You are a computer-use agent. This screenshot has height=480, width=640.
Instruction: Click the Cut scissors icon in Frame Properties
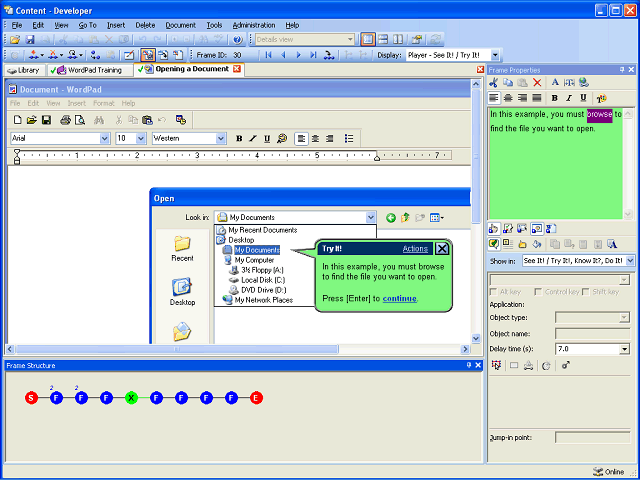click(493, 82)
